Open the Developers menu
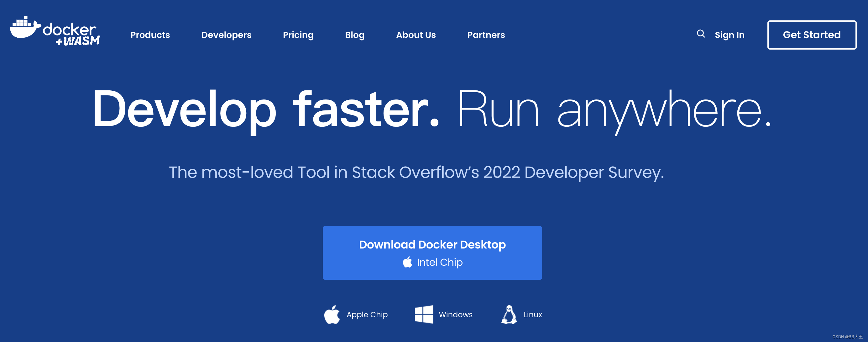Screen dimensions: 868x342 click(x=226, y=35)
